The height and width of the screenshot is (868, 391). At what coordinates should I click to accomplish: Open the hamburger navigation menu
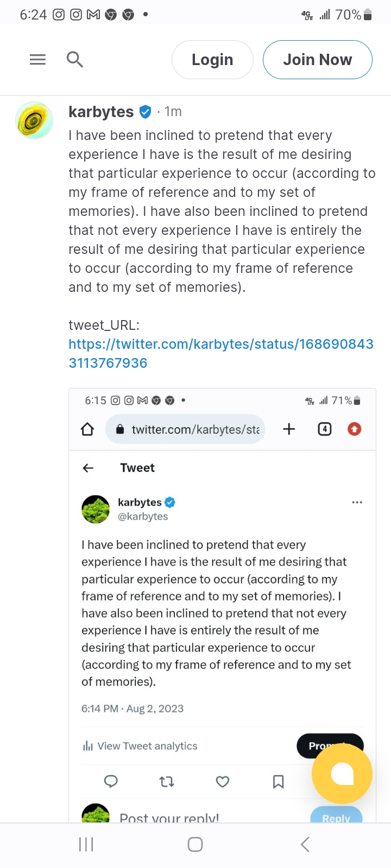37,59
